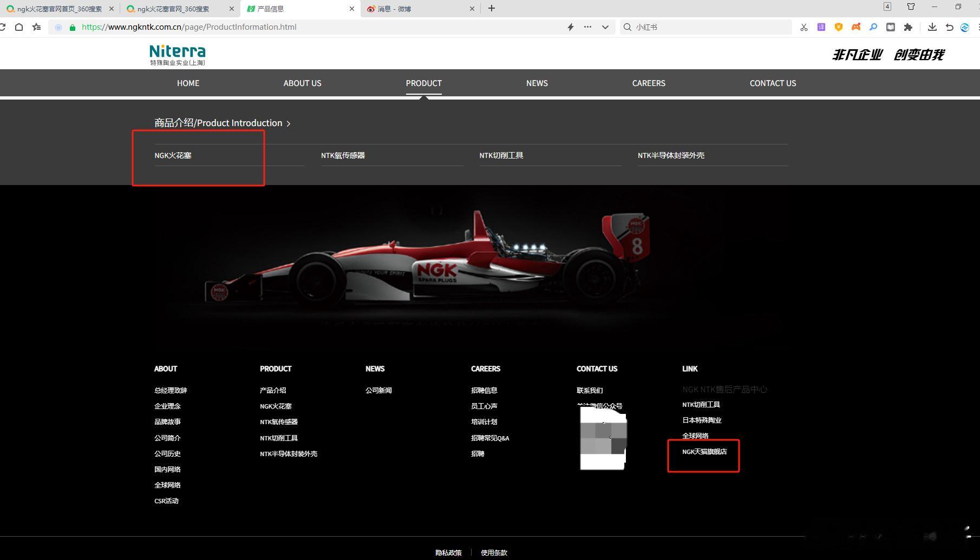The width and height of the screenshot is (980, 560).
Task: Open NGK天猫旗舰店 footer link
Action: 704,451
